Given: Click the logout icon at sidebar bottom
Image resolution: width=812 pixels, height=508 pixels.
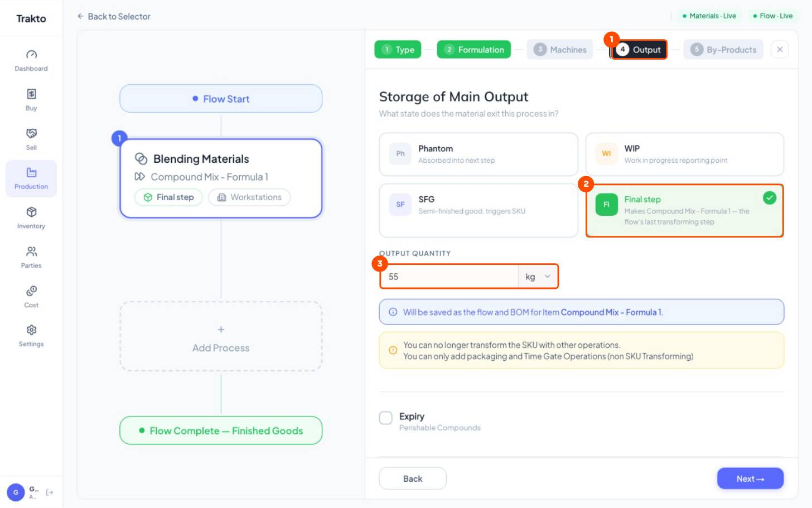Looking at the screenshot, I should (x=50, y=492).
